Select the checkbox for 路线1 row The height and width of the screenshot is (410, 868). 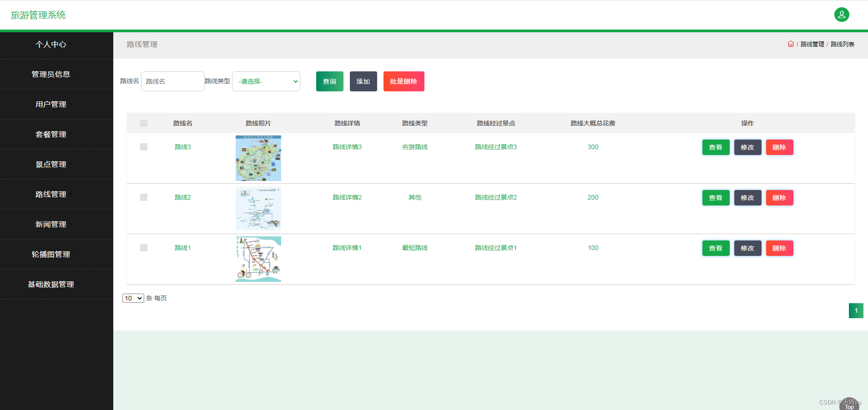[x=144, y=248]
